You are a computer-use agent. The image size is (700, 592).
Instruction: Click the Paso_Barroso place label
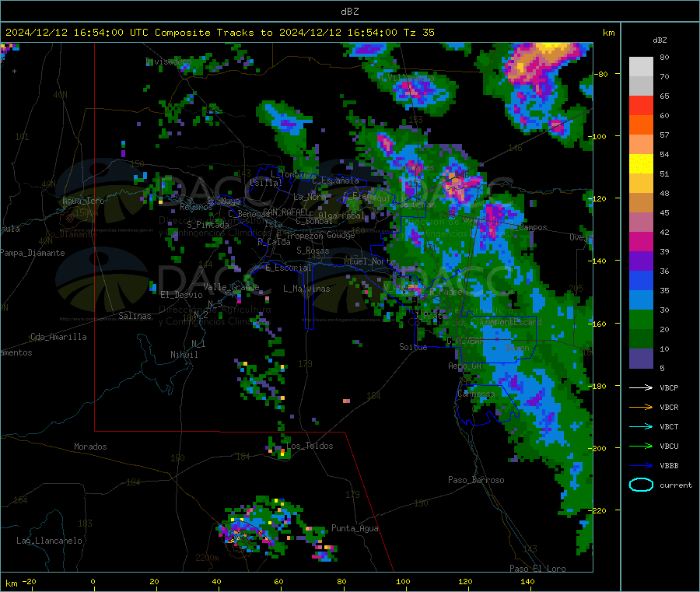(x=476, y=480)
